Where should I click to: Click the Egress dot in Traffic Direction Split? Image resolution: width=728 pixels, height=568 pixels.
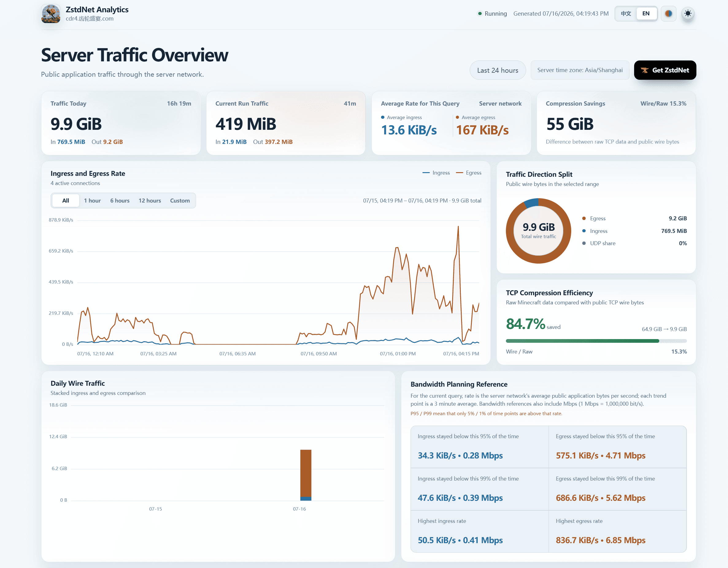point(584,219)
